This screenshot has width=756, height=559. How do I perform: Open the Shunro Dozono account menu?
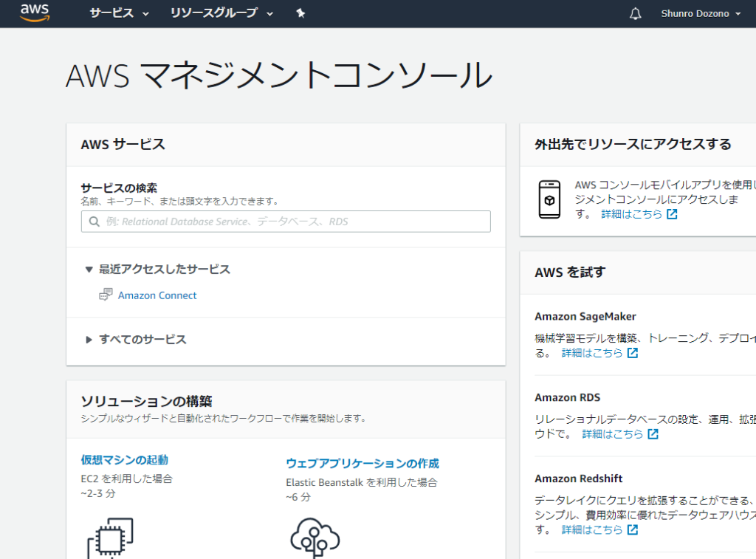[701, 13]
